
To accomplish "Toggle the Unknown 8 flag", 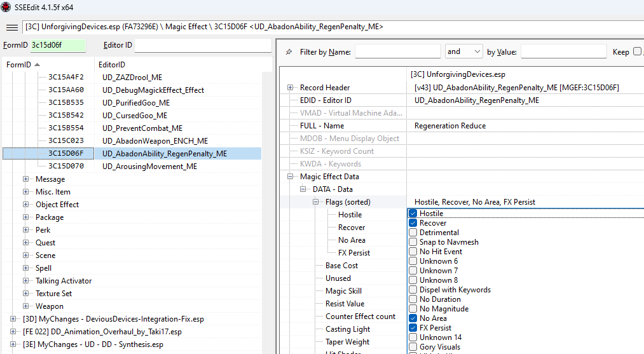I will tap(413, 280).
